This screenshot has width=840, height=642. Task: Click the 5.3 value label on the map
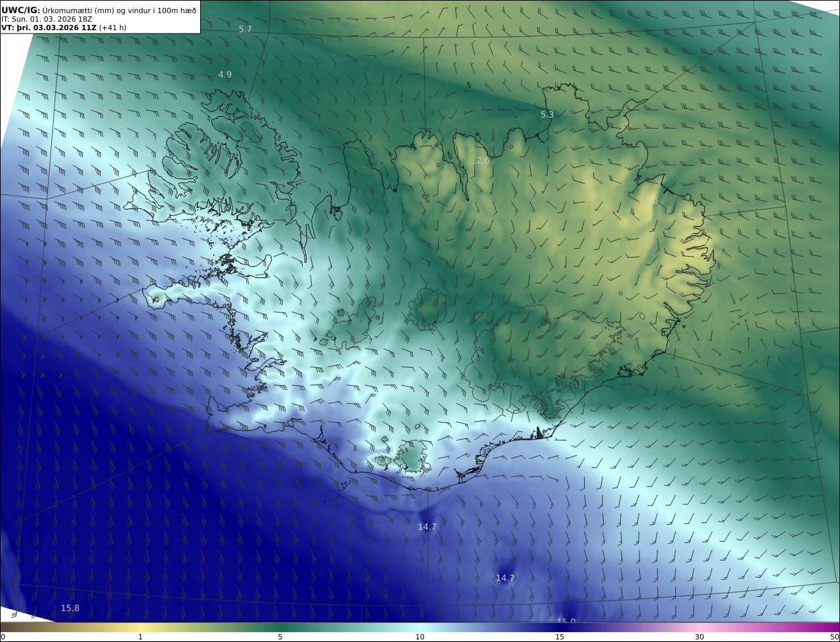(x=547, y=114)
